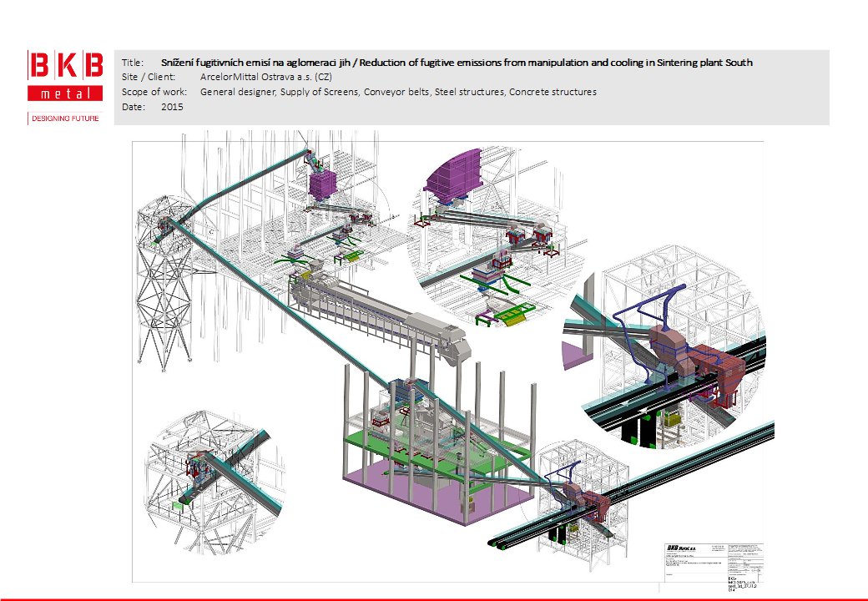Click the BKB metal logo
The height and width of the screenshot is (601, 868).
tap(65, 77)
